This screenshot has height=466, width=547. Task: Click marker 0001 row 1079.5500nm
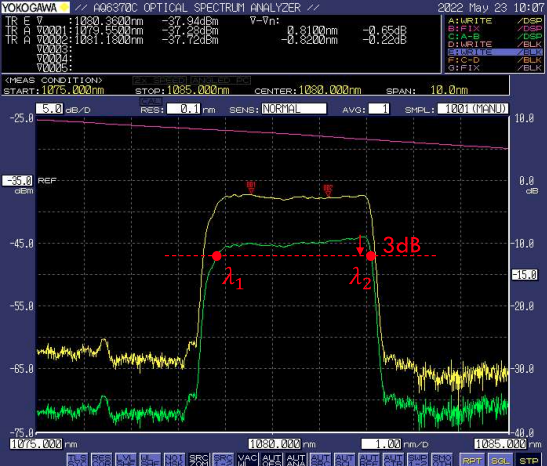109,31
